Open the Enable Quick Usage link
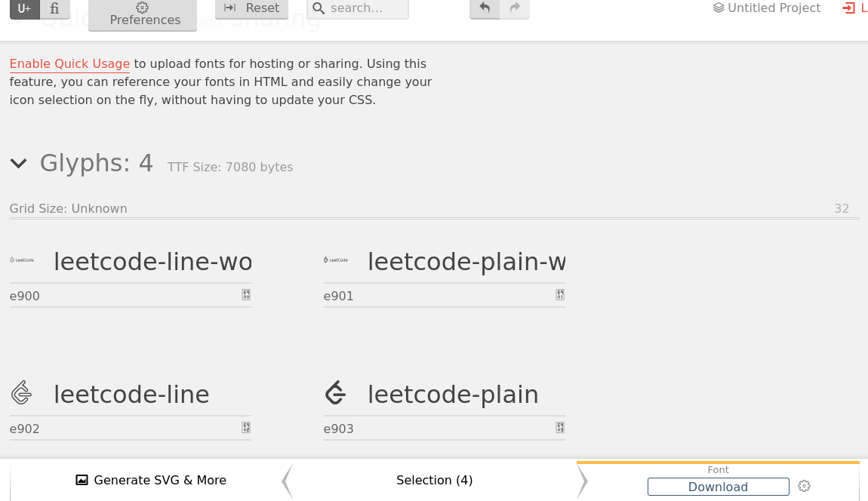Image resolution: width=868 pixels, height=501 pixels. click(69, 63)
